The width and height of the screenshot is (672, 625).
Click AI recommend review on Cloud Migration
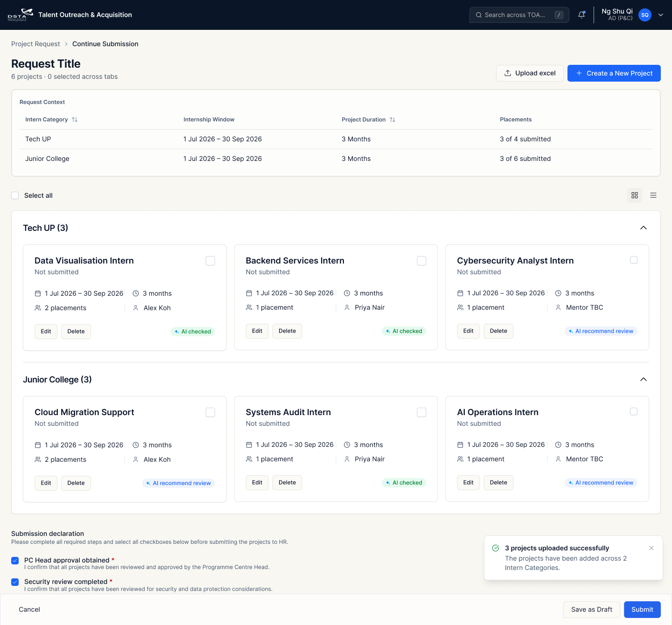[x=179, y=483]
